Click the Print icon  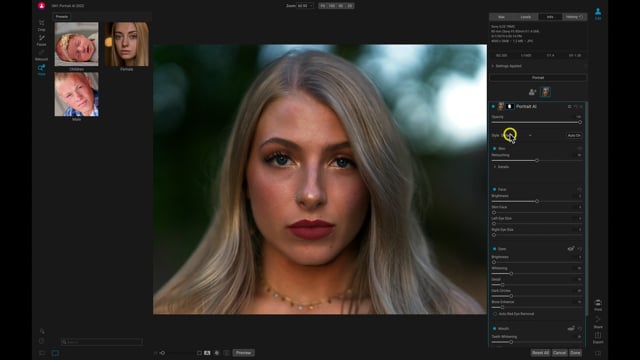point(598,305)
